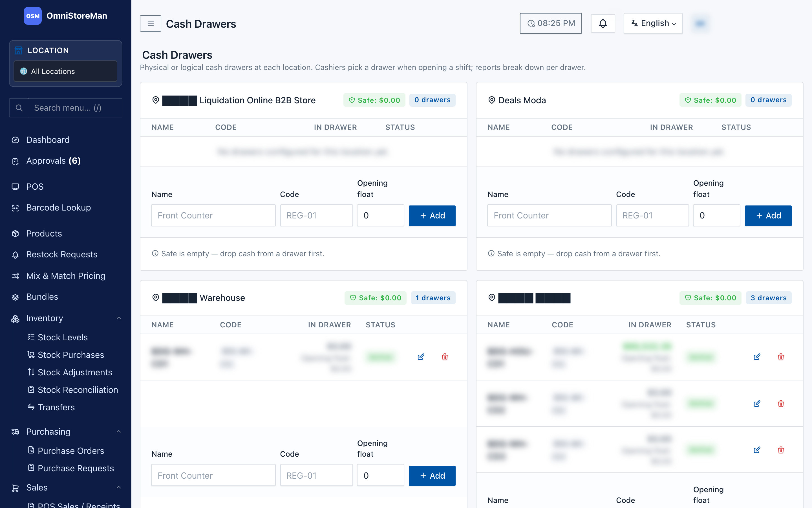Open the notifications bell

(x=603, y=23)
